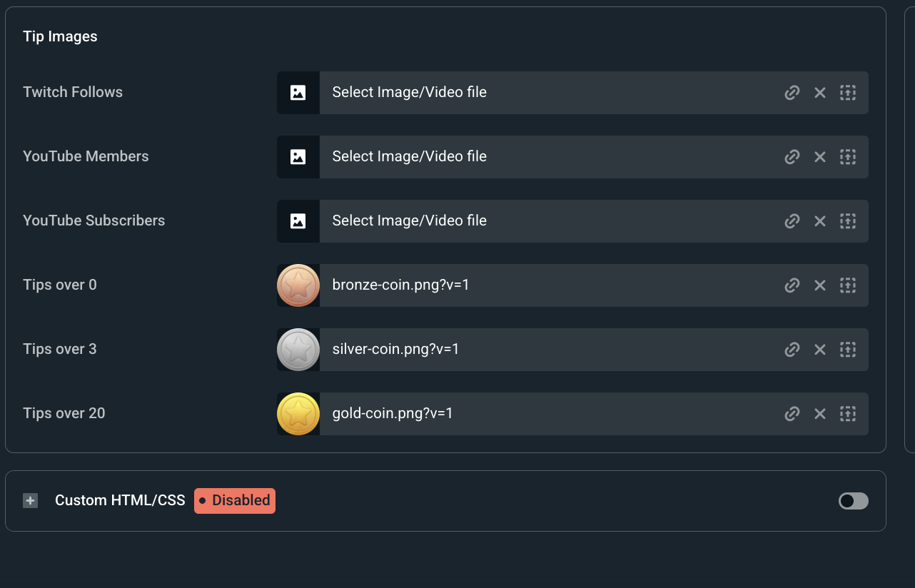Click the gold coin thumbnail
This screenshot has height=588, width=915.
coord(298,414)
